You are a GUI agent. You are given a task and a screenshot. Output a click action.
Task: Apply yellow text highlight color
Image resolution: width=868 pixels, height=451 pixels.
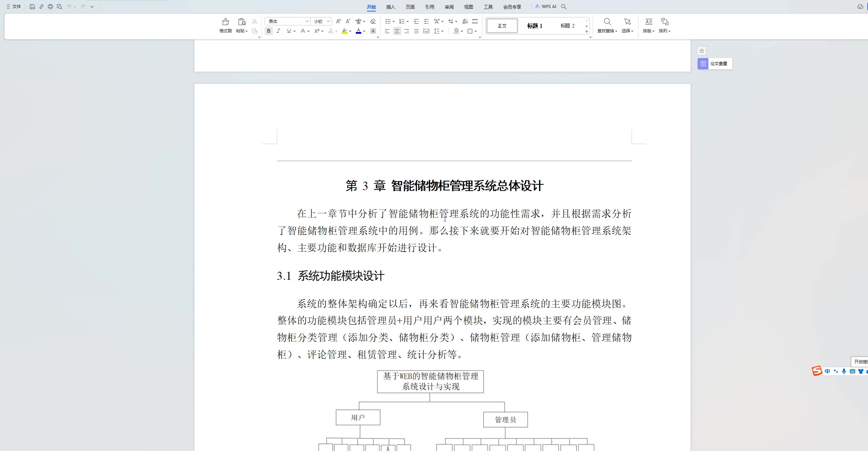click(344, 31)
